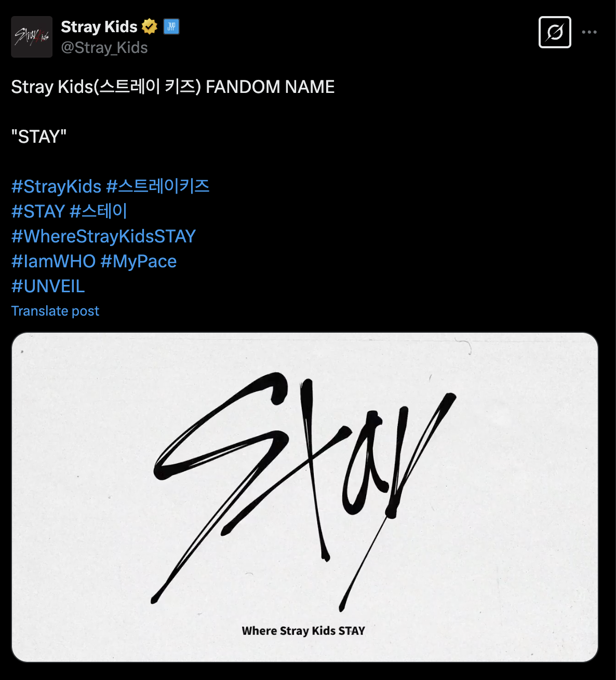Screen dimensions: 616x680
Task: Open the #스테이 hashtag
Action: tap(99, 211)
